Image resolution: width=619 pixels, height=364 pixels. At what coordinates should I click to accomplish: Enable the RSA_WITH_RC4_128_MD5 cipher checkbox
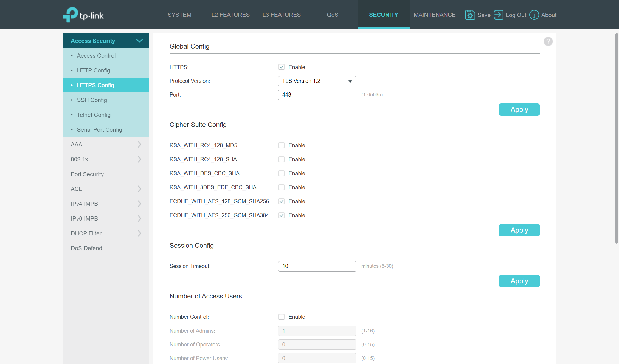281,145
